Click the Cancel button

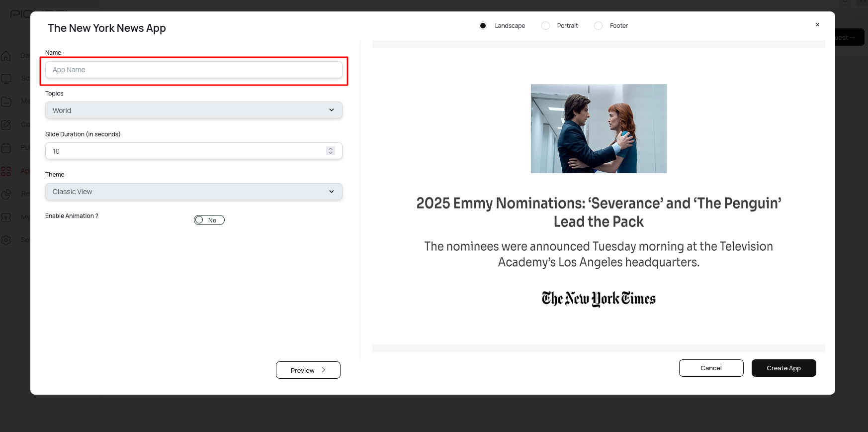[x=711, y=368]
